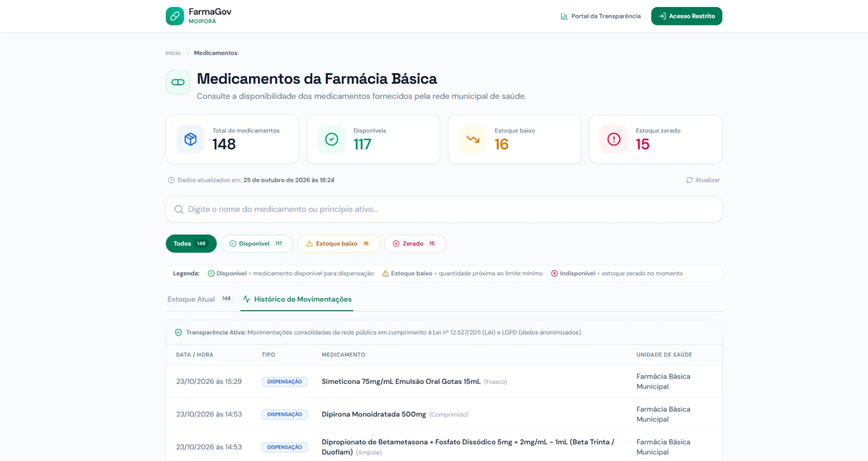This screenshot has height=461, width=868.
Task: Click the clock icon next to Dados atualizados
Action: pos(171,180)
